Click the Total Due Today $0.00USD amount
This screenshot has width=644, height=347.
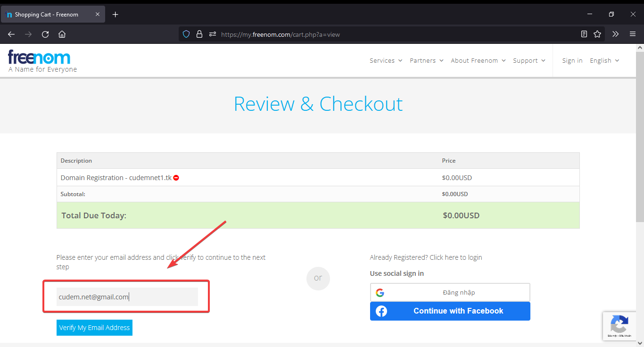(461, 215)
